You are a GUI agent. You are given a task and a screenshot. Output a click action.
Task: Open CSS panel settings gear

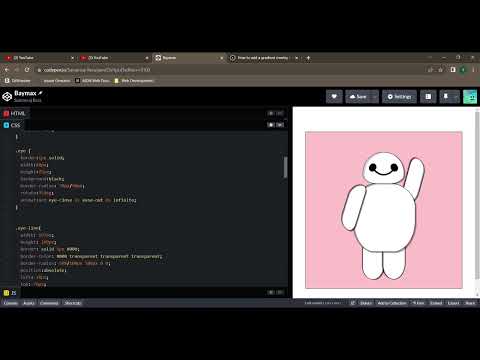tap(271, 125)
